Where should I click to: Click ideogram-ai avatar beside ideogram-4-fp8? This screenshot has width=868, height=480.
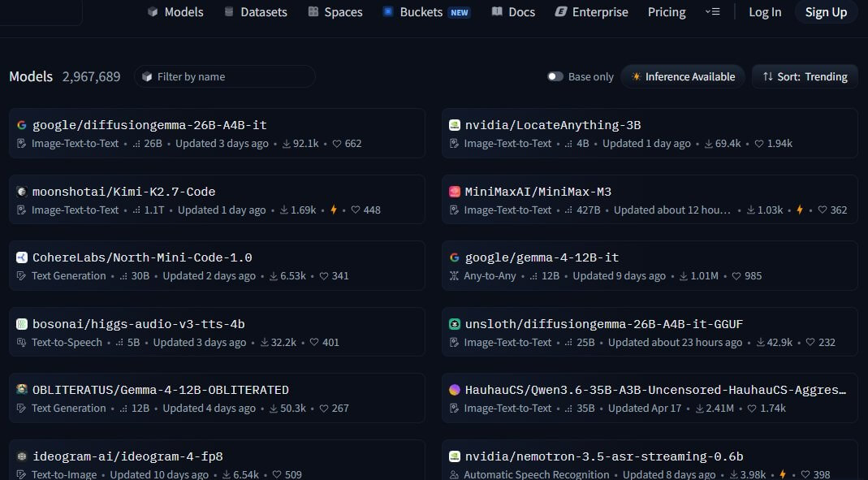pyautogui.click(x=22, y=456)
